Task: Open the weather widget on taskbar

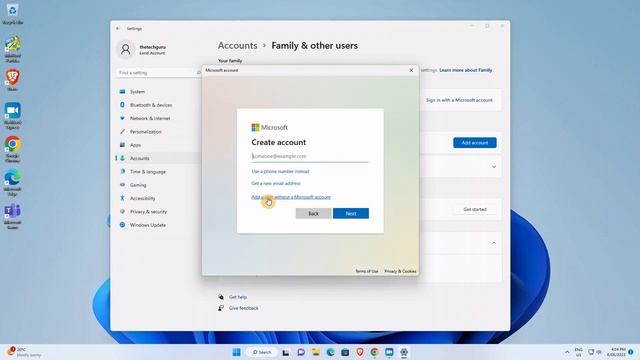Action: 24,352
